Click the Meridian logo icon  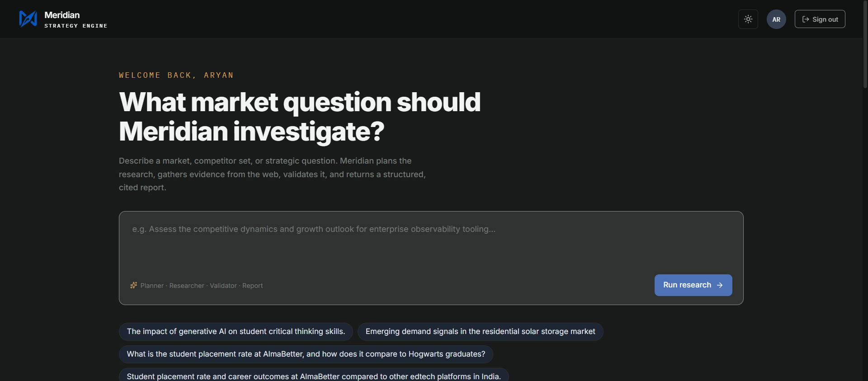click(28, 19)
